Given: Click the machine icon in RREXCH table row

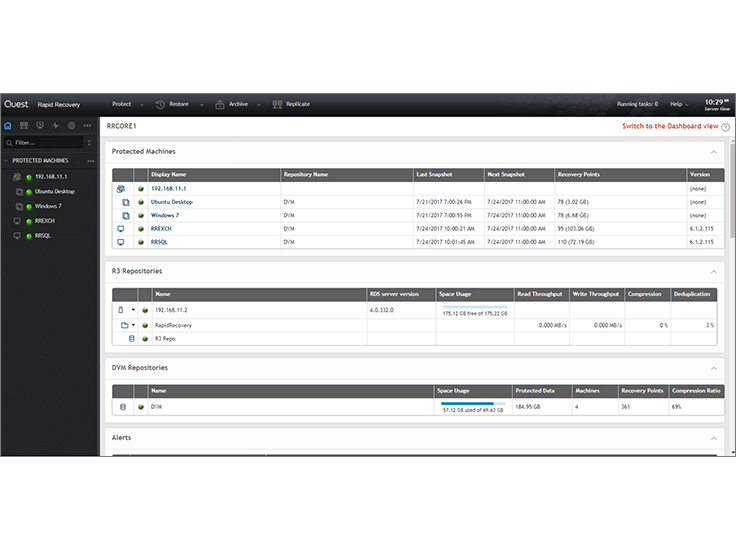Looking at the screenshot, I should 121,229.
